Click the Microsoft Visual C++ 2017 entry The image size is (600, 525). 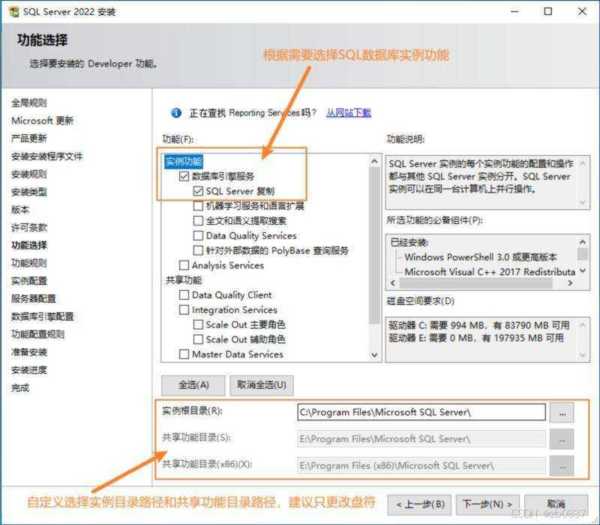(x=490, y=272)
